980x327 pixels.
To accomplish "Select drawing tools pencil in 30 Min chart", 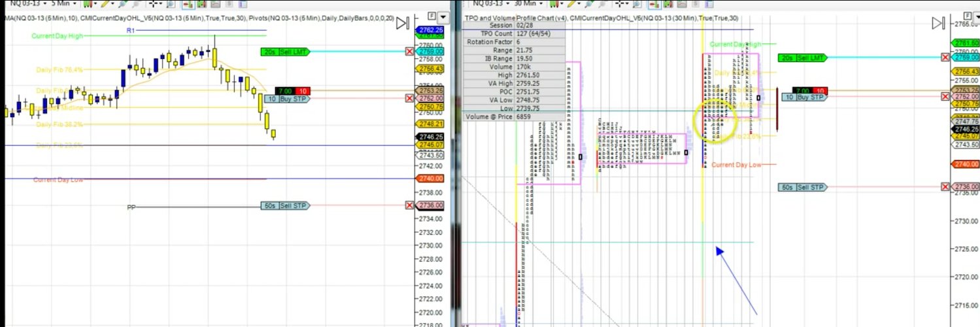I will click(571, 4).
